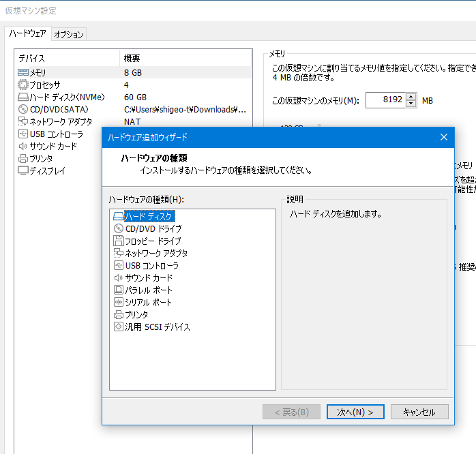Click the 次へ(N) button
476x454 pixels.
355,412
